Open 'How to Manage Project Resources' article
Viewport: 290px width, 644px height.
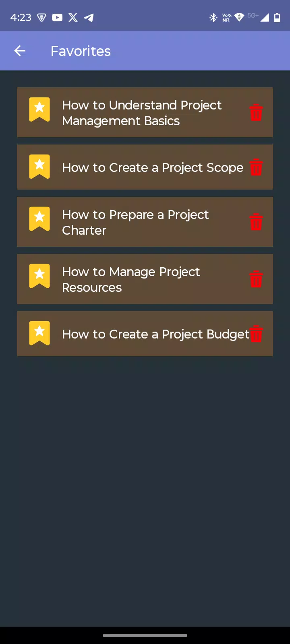pyautogui.click(x=131, y=279)
